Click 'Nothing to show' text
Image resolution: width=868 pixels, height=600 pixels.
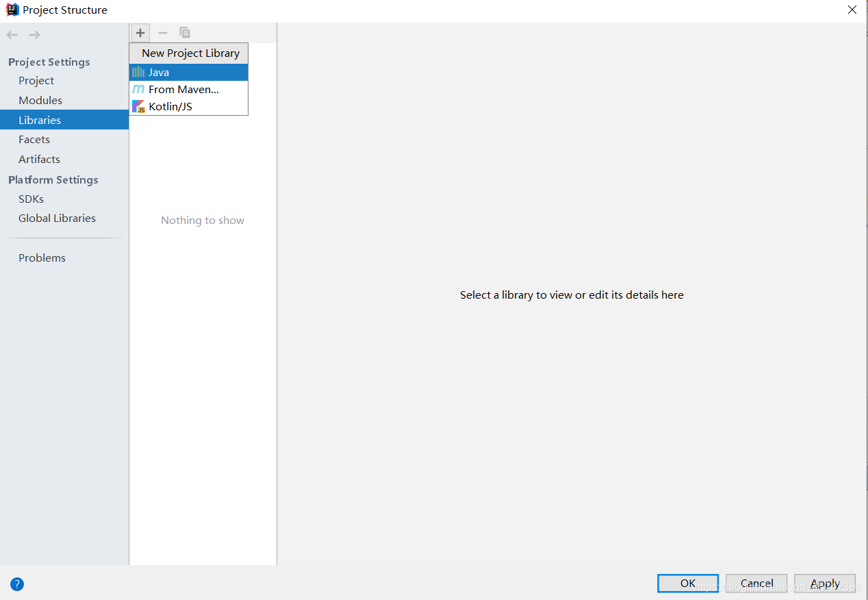pyautogui.click(x=203, y=220)
